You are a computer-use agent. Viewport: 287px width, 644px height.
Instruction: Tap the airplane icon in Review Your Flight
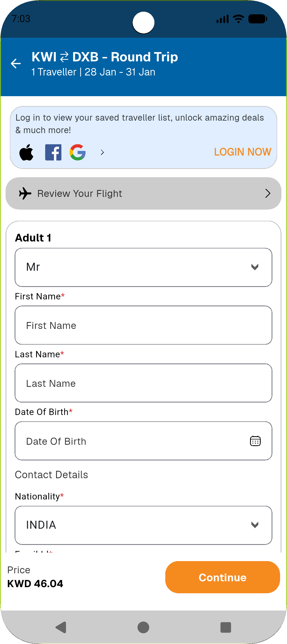pyautogui.click(x=25, y=193)
